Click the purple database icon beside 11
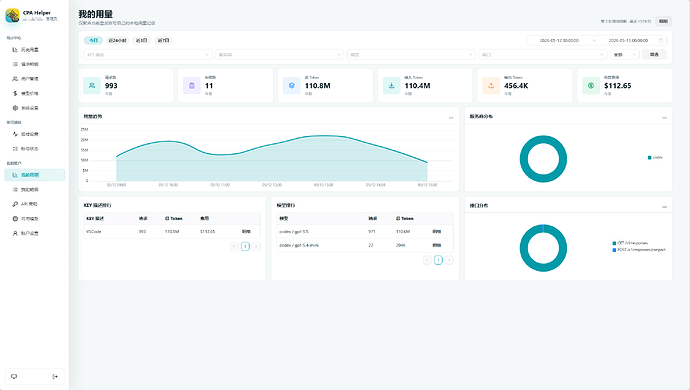 tap(192, 85)
